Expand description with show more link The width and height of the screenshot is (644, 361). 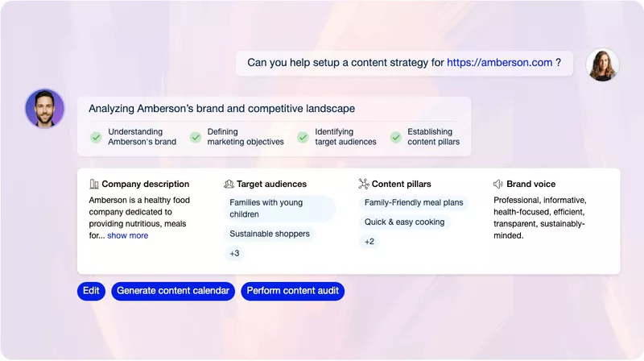coord(127,235)
